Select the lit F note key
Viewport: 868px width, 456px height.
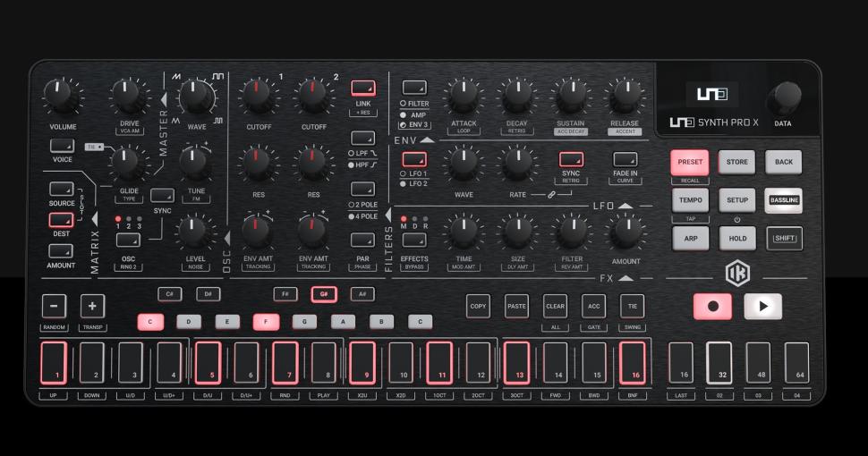(266, 322)
